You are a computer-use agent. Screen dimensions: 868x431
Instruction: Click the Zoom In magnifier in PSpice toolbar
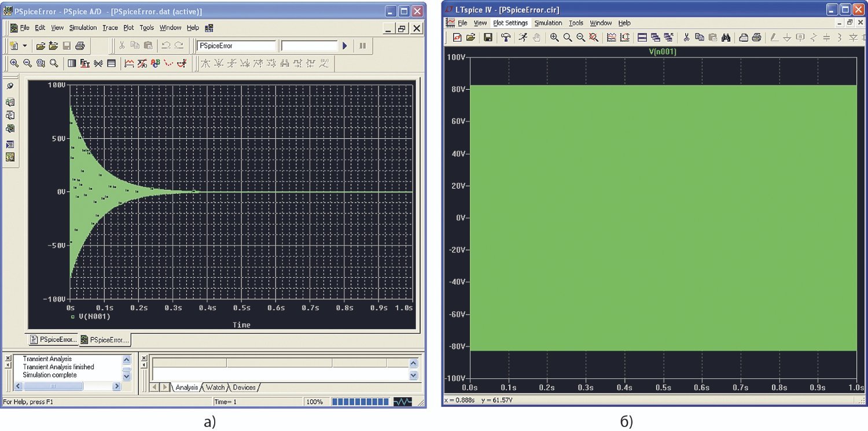pyautogui.click(x=14, y=64)
